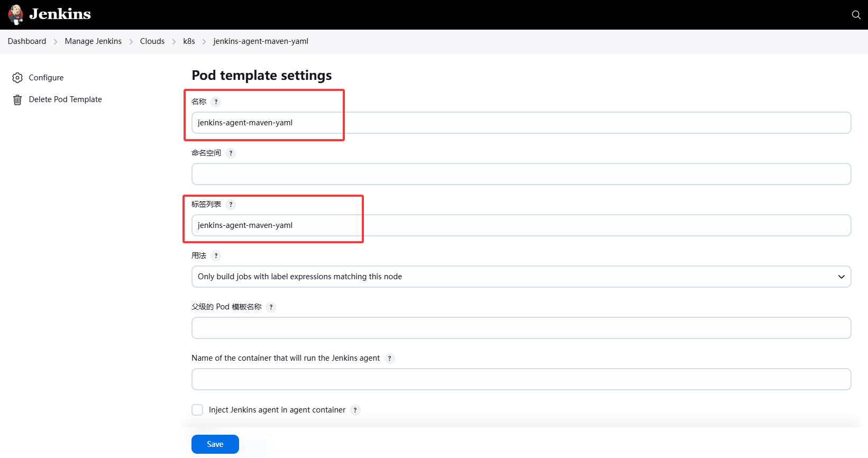Open help icon next to 名称

click(216, 102)
